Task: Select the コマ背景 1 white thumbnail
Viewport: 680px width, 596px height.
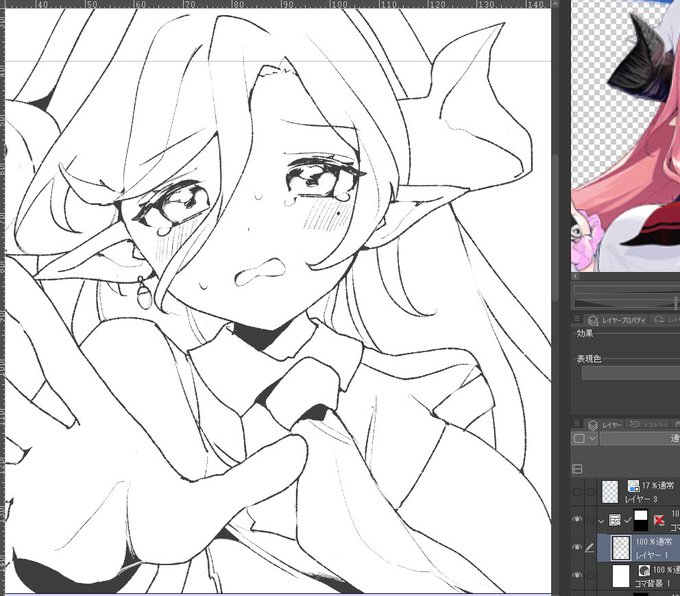Action: [621, 576]
